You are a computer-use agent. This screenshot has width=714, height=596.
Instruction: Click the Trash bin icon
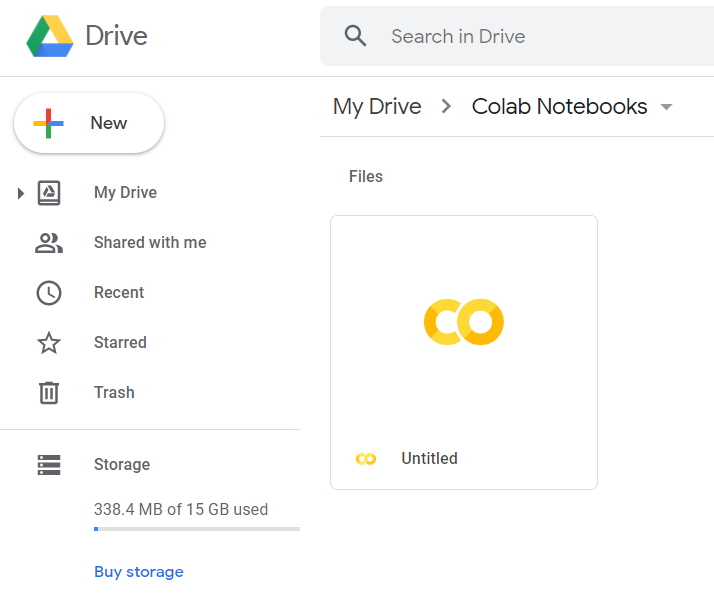pyautogui.click(x=49, y=392)
